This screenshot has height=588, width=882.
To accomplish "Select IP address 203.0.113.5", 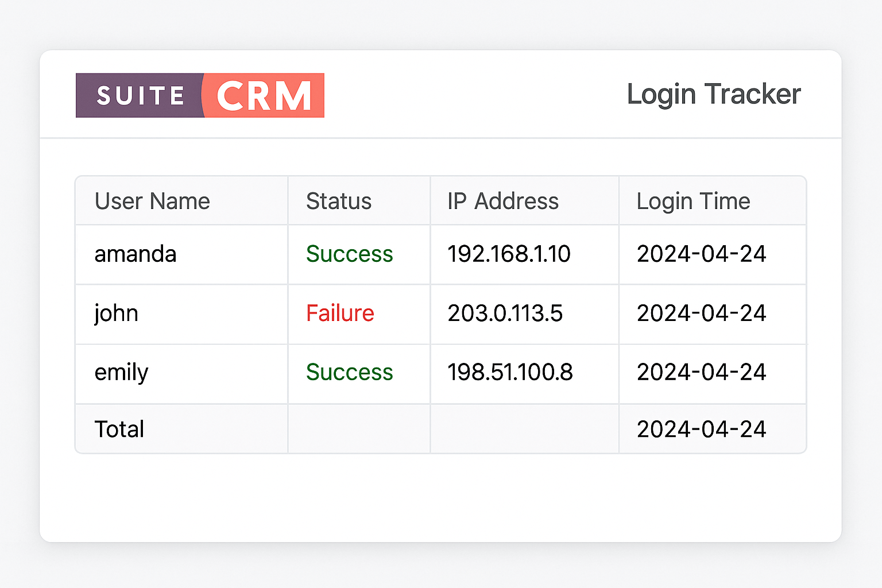I will coord(505,314).
